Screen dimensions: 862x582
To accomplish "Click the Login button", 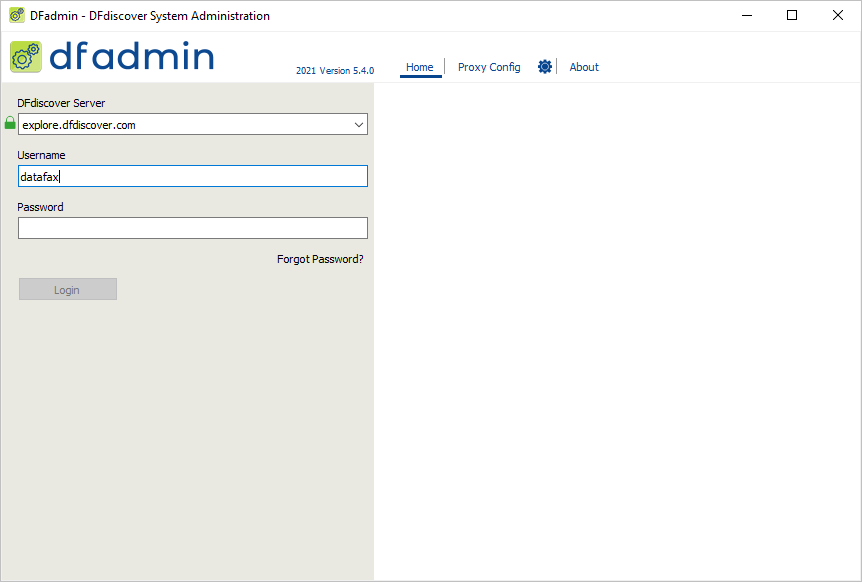I will coord(68,289).
